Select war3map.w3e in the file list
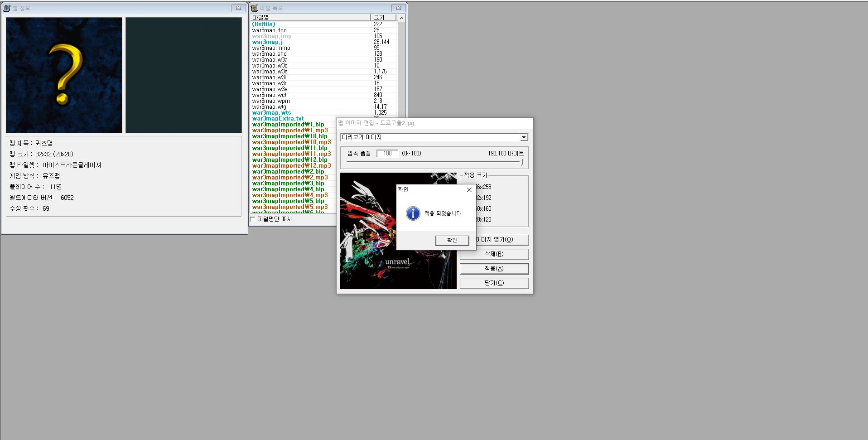This screenshot has height=440, width=868. click(270, 72)
